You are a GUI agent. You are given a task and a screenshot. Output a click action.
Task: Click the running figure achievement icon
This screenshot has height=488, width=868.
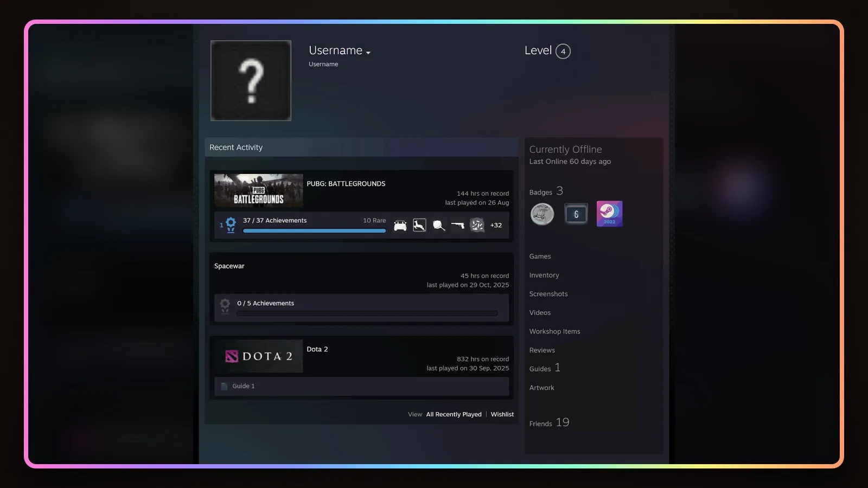click(419, 225)
